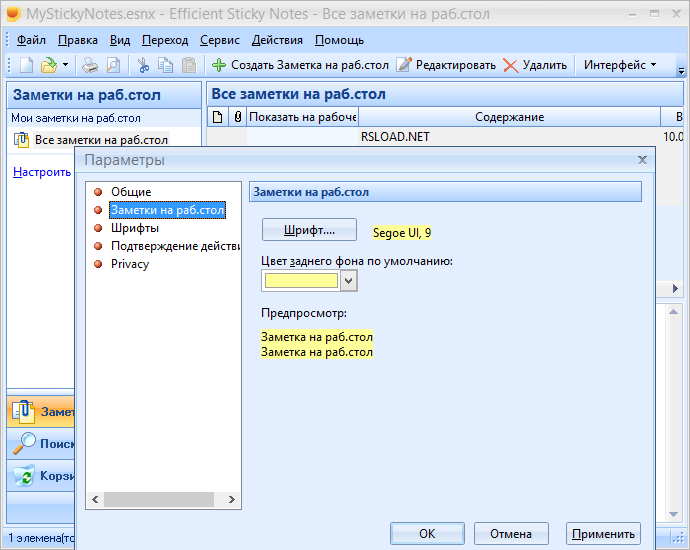Click the scissors cut icon
The height and width of the screenshot is (550, 690).
pos(143,65)
